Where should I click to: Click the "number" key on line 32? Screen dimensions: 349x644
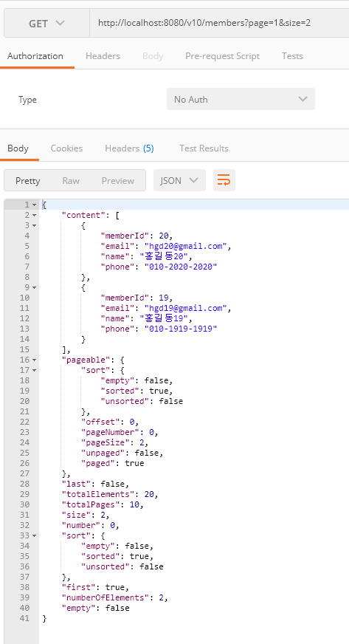pyautogui.click(x=83, y=525)
